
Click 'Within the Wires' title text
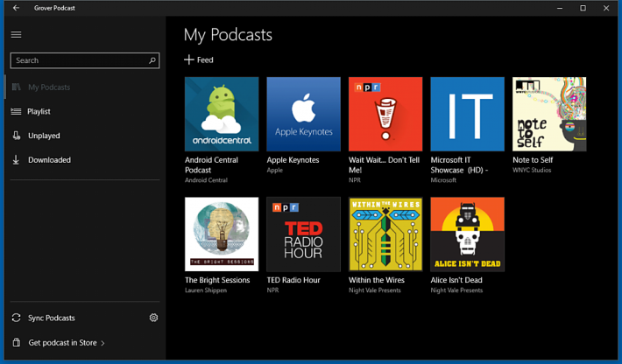(377, 280)
